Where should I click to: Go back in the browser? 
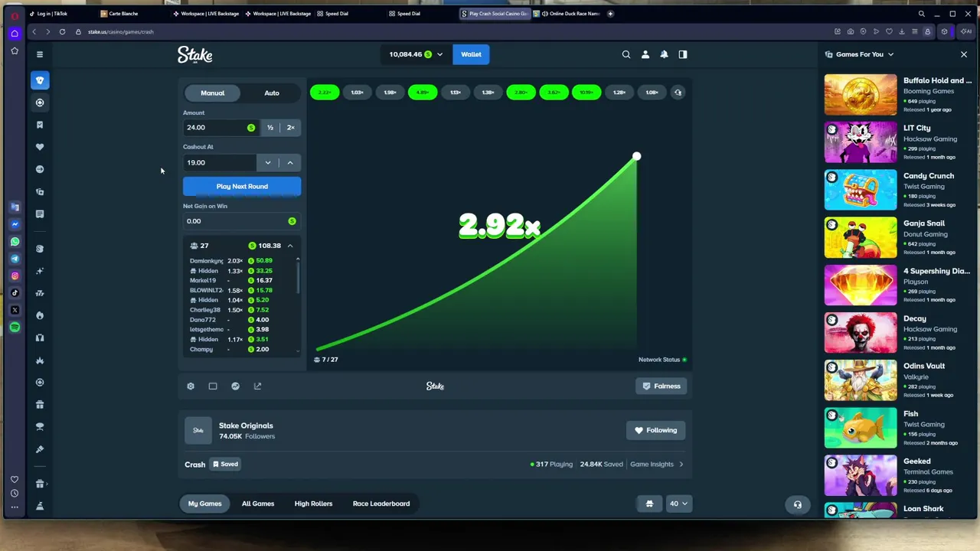pyautogui.click(x=34, y=31)
